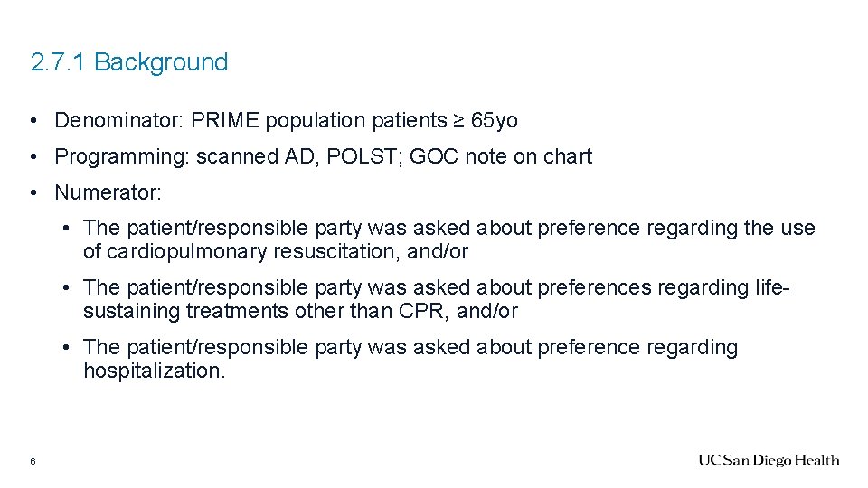This screenshot has height=488, width=868.
Task: Click the UC San Diego Health logo
Action: point(768,461)
